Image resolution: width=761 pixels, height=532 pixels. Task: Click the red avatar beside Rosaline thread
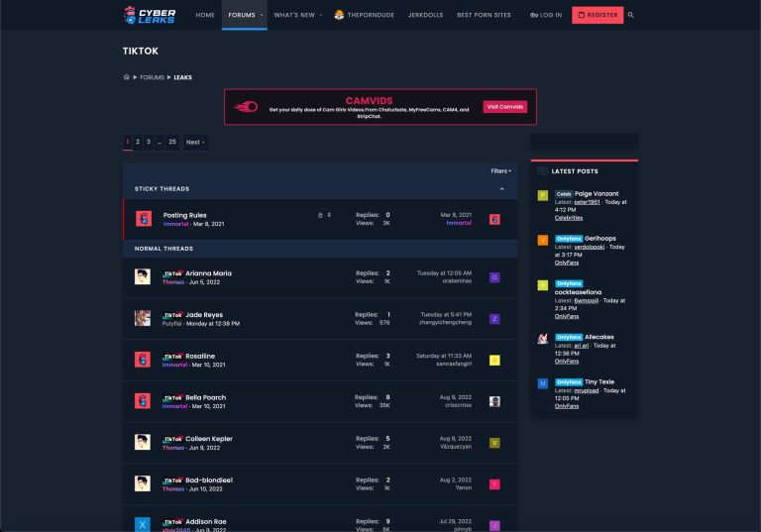coord(143,360)
